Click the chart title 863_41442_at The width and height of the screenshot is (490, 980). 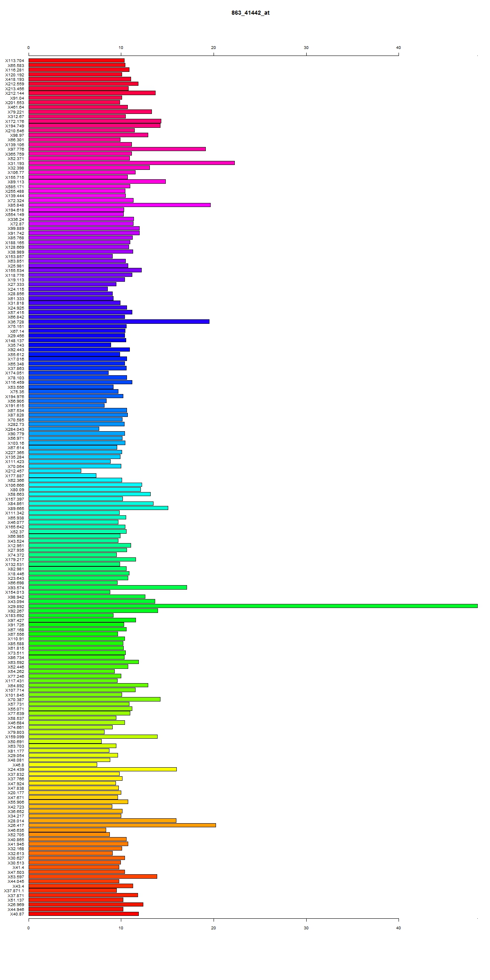pyautogui.click(x=250, y=13)
